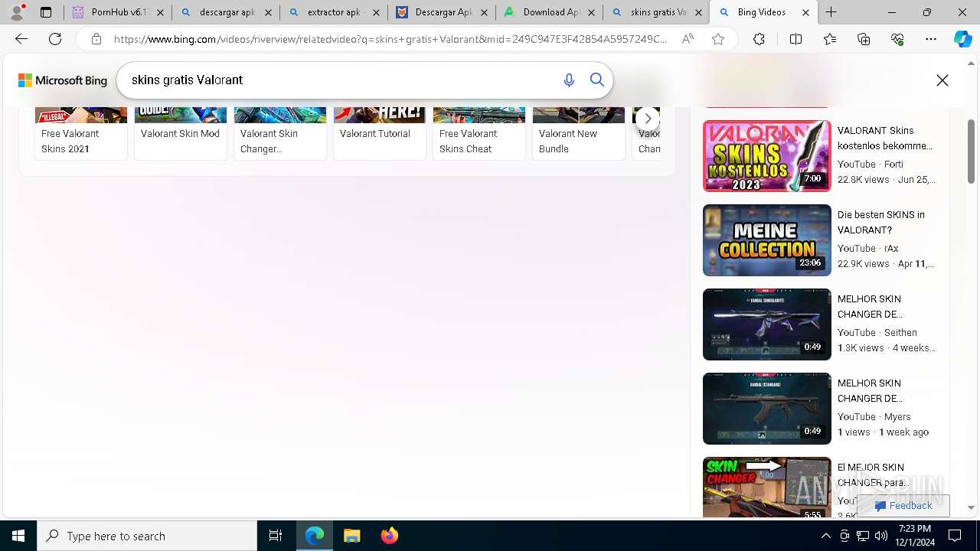Screen dimensions: 980x551
Task: Play the Myers skin changer thumbnail
Action: click(x=766, y=409)
